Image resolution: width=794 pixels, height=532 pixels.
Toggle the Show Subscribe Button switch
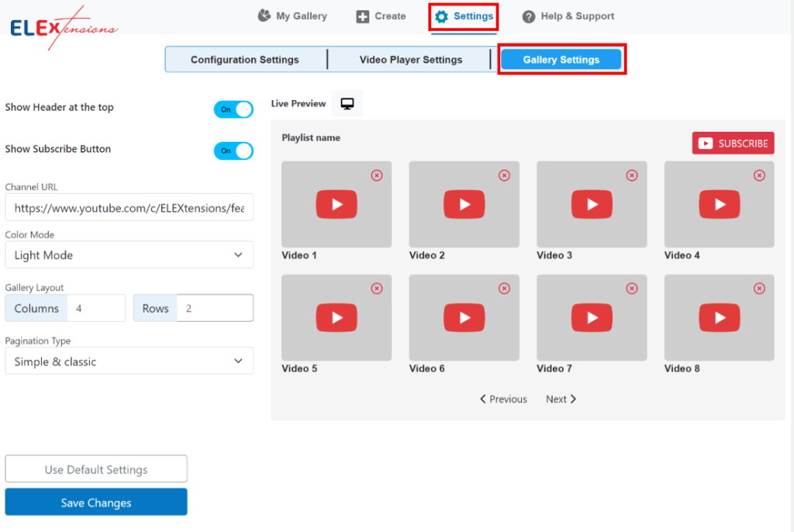(x=233, y=151)
